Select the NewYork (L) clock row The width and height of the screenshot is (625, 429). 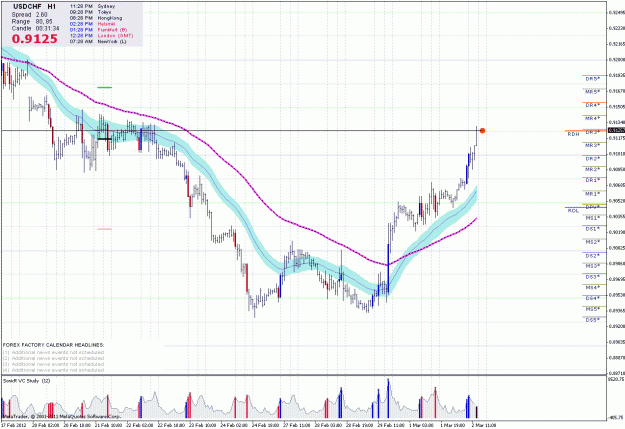tap(98, 41)
